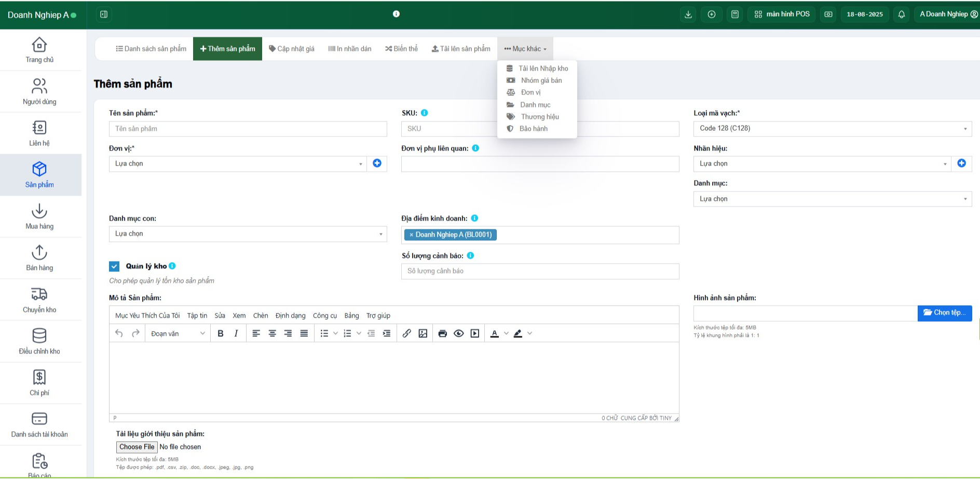Add new brand with plus beside Nhãn hiệu
The height and width of the screenshot is (479, 980).
click(x=961, y=163)
